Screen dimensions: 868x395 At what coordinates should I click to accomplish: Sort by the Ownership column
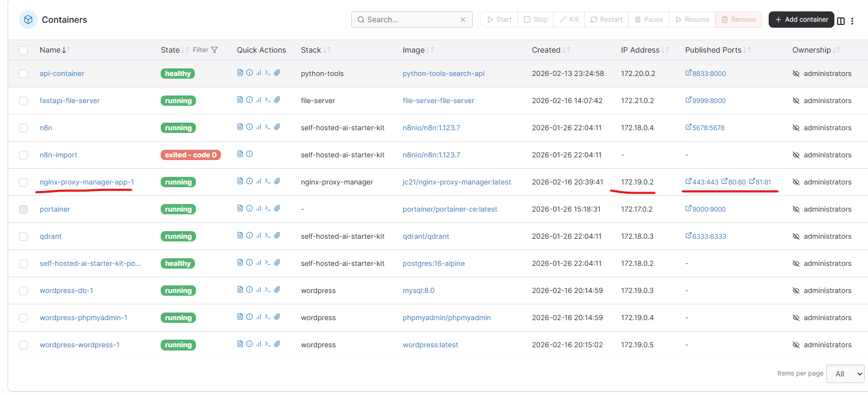point(816,50)
